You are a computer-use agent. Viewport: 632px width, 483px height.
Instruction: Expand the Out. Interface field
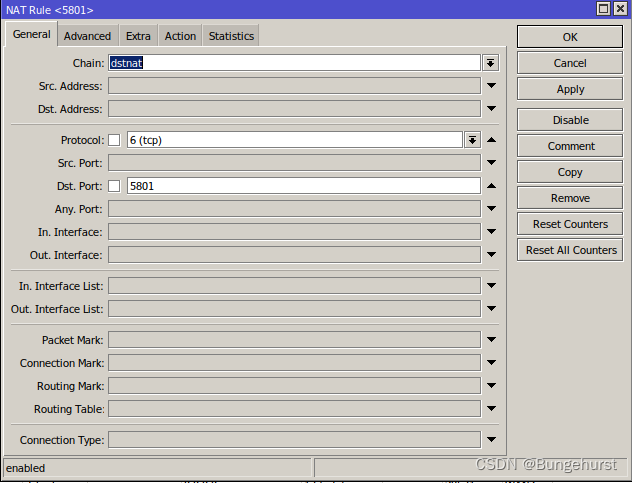pos(491,254)
